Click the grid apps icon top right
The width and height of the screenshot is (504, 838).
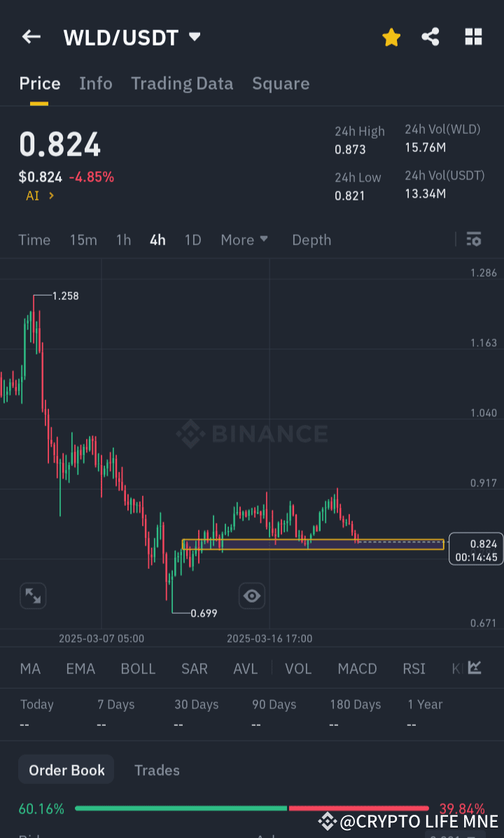pos(473,37)
